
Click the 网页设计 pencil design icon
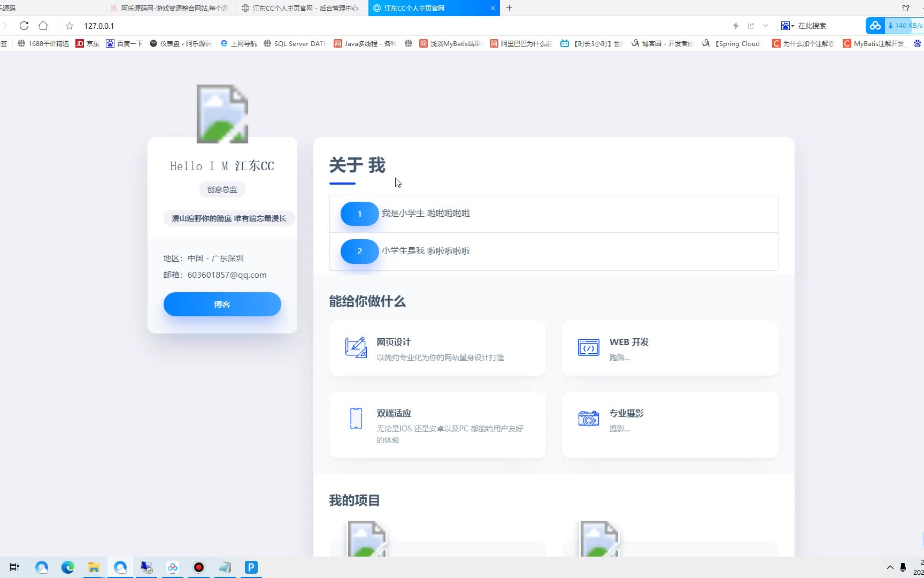click(356, 347)
